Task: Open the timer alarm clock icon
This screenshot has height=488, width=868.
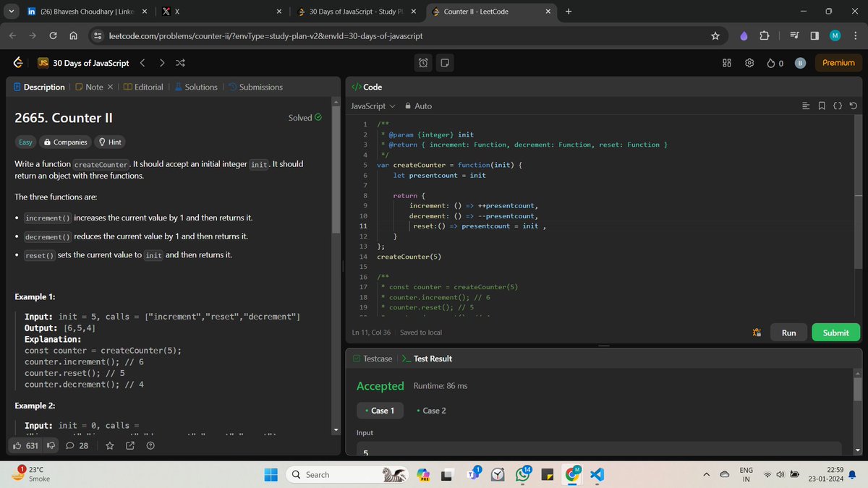Action: [x=423, y=63]
